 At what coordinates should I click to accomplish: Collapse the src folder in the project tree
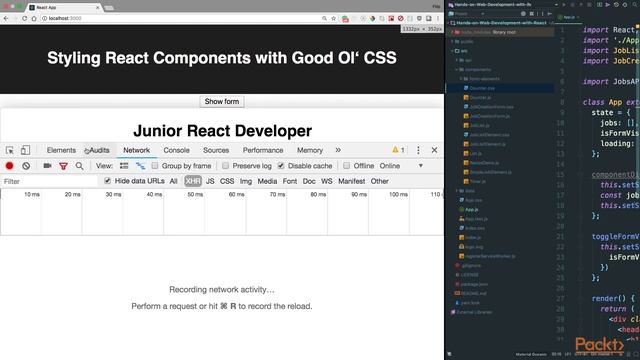(x=453, y=51)
